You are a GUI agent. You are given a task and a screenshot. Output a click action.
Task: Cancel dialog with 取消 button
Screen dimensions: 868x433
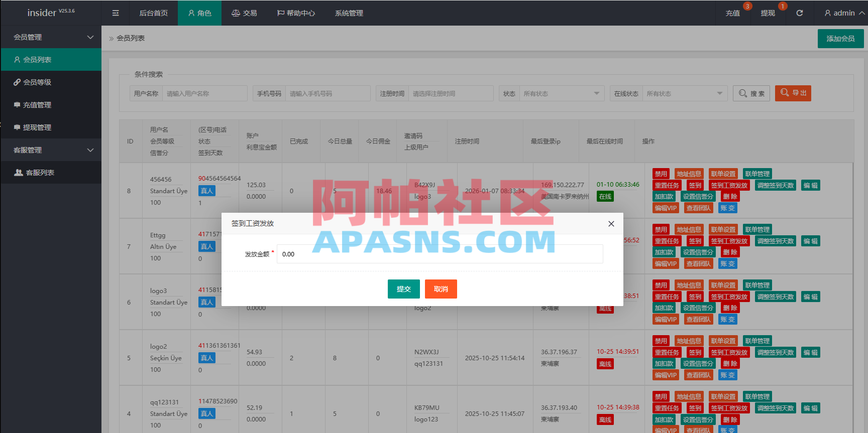pos(441,289)
